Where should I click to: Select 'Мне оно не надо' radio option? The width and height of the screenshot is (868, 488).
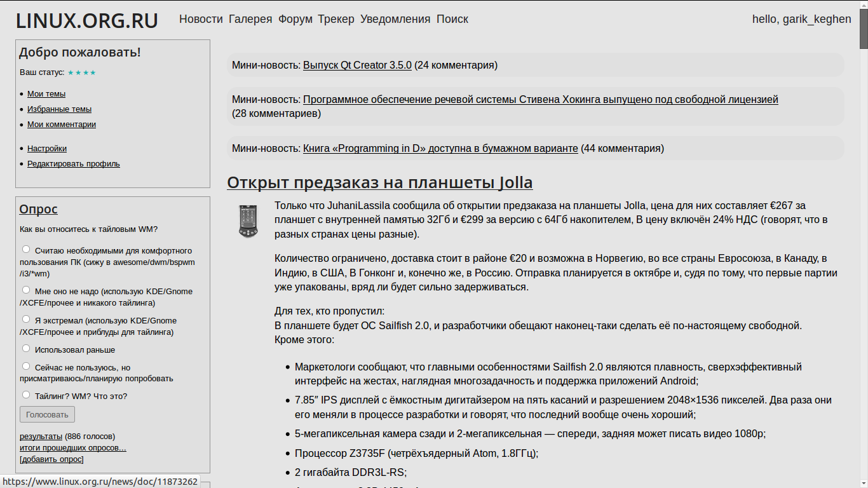tap(26, 290)
